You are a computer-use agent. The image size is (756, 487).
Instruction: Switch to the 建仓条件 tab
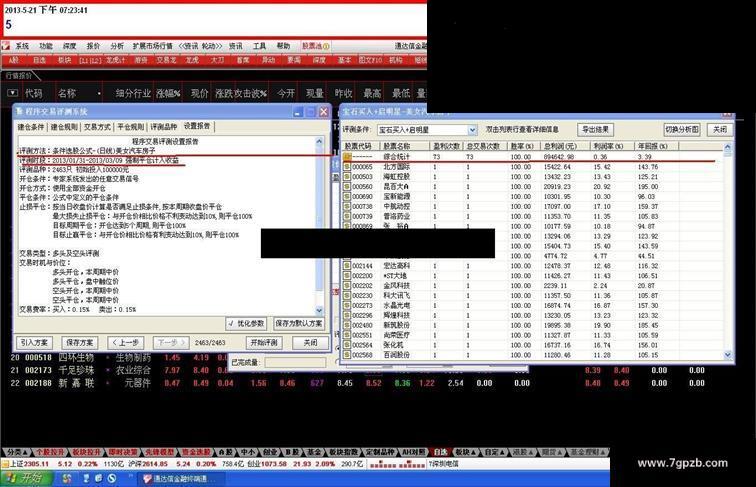tap(31, 127)
